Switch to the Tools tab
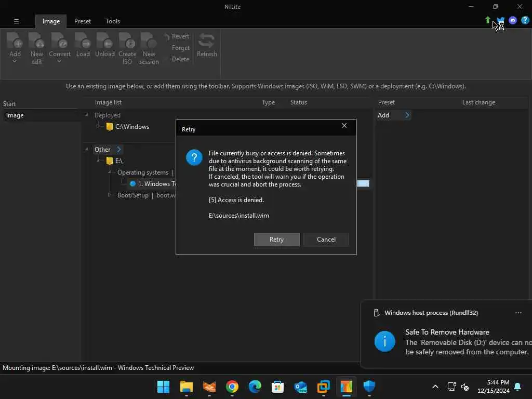The width and height of the screenshot is (532, 399). tap(113, 21)
